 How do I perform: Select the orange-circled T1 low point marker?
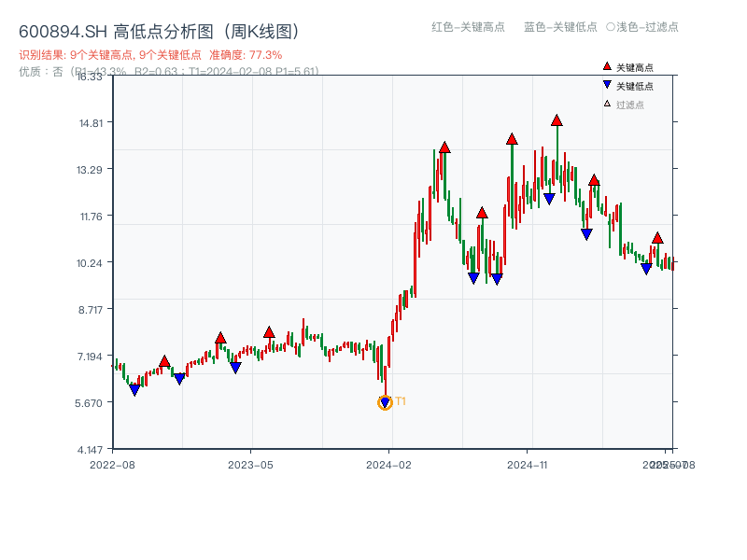click(385, 402)
